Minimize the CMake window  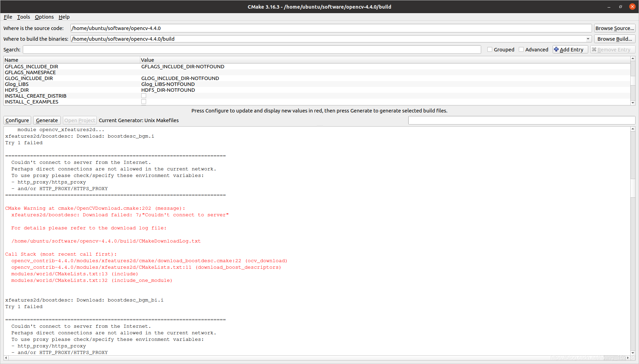pos(609,7)
